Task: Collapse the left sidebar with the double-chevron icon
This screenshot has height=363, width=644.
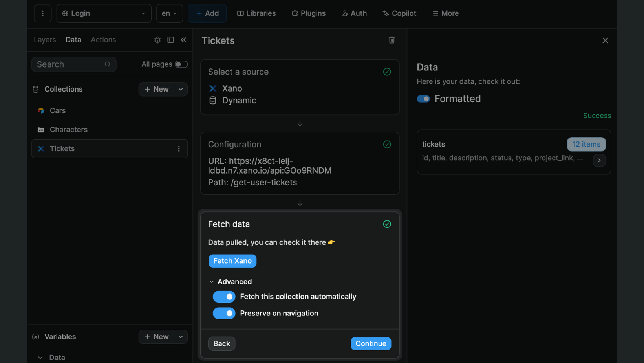Action: pyautogui.click(x=183, y=40)
